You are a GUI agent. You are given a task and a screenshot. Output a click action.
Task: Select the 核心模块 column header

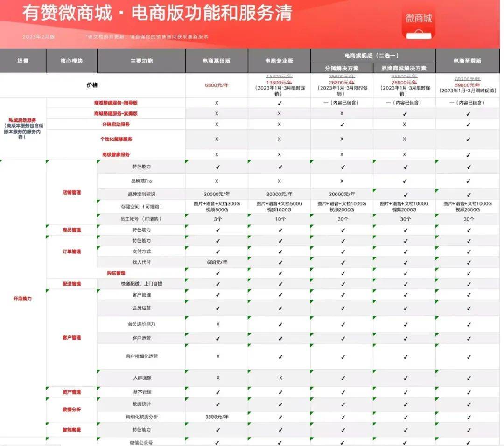pyautogui.click(x=72, y=61)
